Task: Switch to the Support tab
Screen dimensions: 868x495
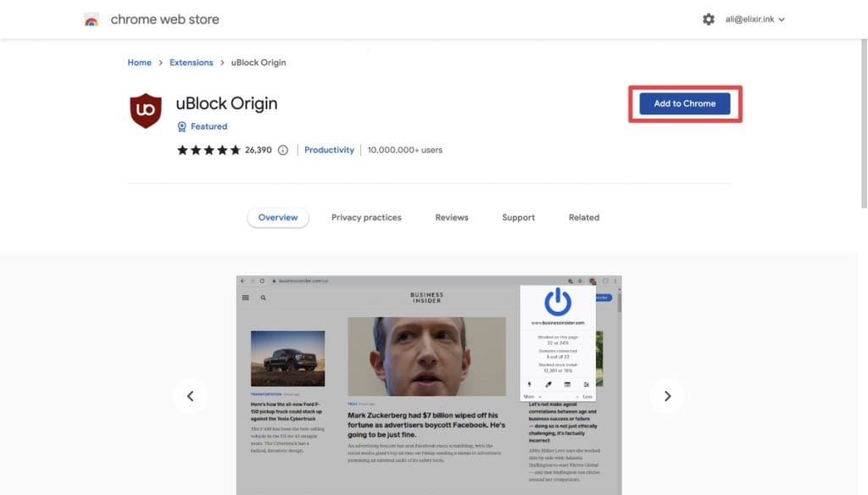Action: 518,218
